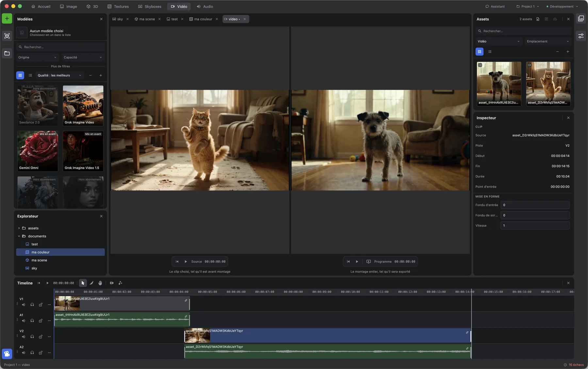Select the dog asset thumbnail asset_tHHnAkRUi63E2iu
The image size is (588, 369).
499,84
